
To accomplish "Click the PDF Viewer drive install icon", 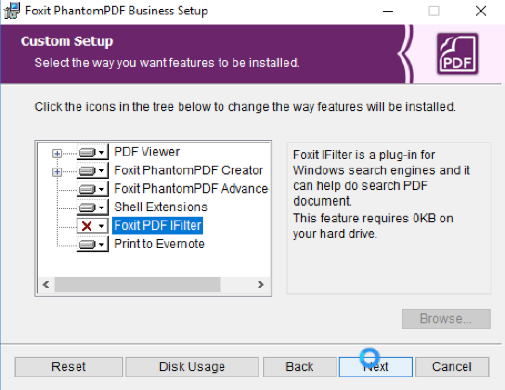I will click(87, 153).
